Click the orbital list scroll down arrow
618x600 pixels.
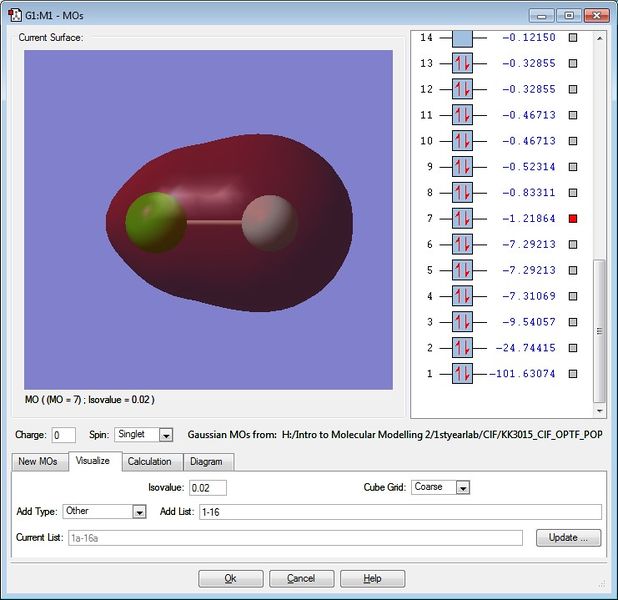[599, 411]
